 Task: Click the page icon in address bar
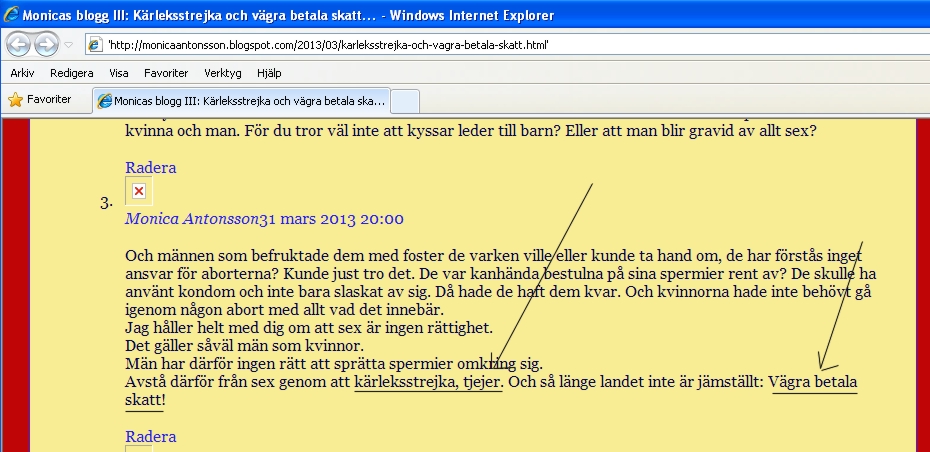tap(96, 45)
